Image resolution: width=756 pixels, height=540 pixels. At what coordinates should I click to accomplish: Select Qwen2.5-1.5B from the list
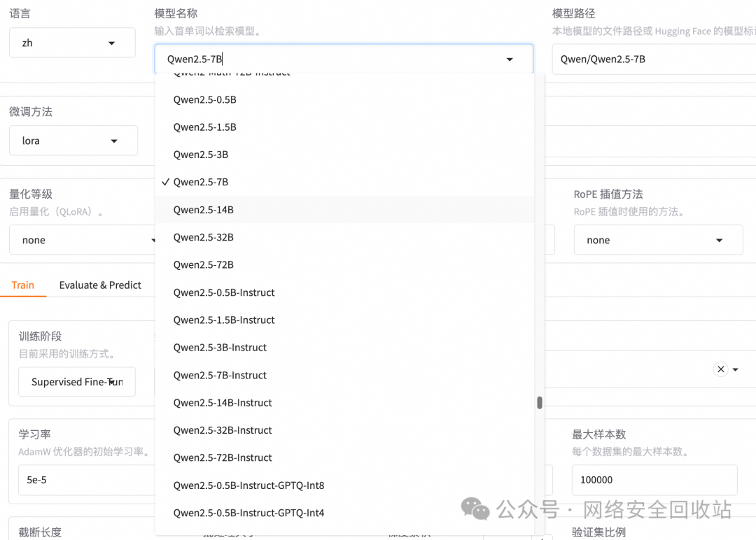[344, 127]
